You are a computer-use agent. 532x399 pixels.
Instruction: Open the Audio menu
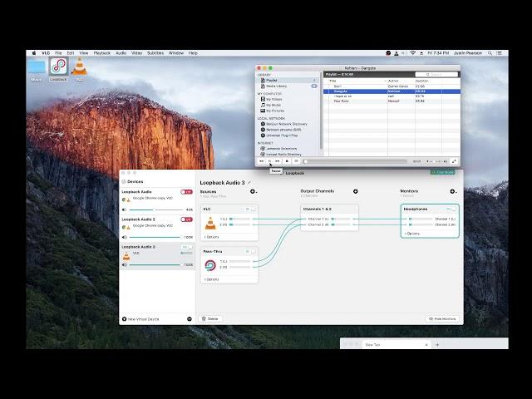pyautogui.click(x=121, y=53)
